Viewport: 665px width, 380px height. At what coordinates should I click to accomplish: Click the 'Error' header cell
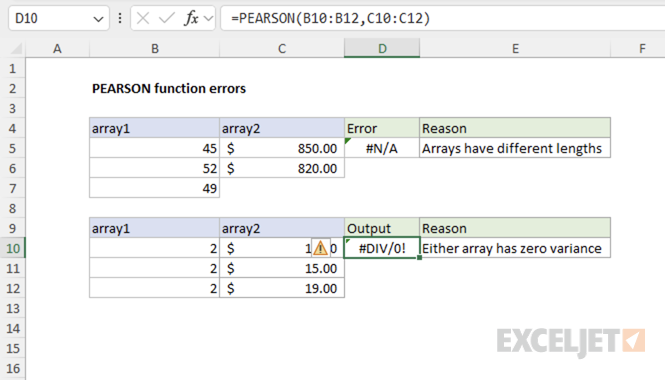[382, 128]
